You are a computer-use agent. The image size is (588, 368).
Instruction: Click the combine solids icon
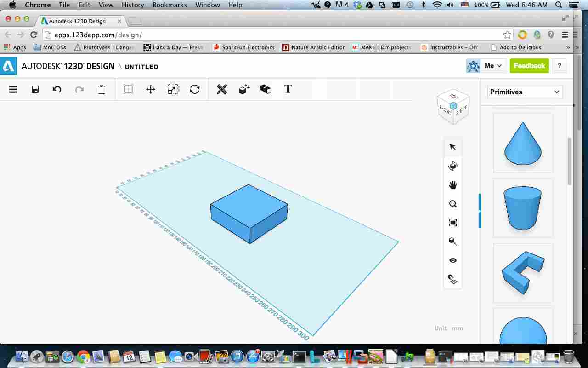266,89
